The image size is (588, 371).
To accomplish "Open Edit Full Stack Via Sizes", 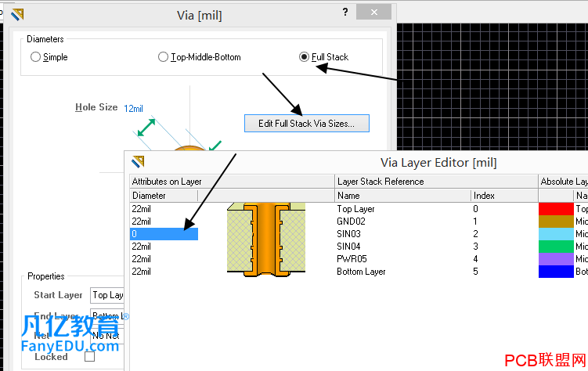I will (x=307, y=124).
